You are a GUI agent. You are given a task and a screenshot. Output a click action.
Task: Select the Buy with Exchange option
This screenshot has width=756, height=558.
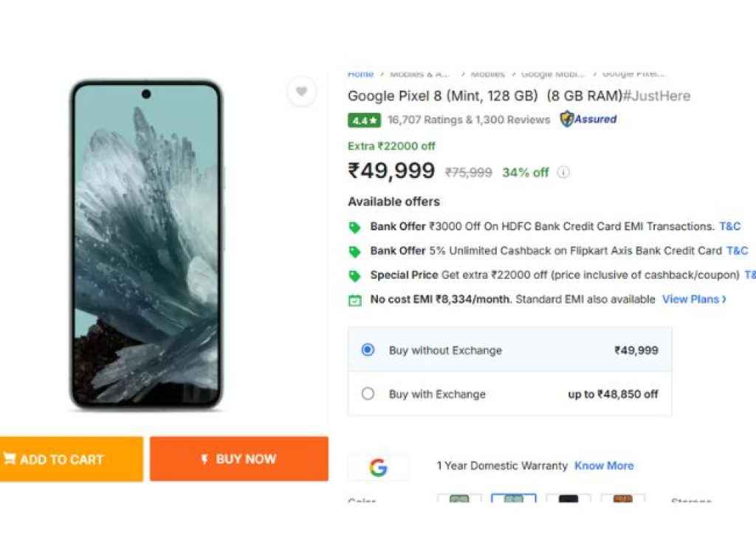(x=368, y=394)
